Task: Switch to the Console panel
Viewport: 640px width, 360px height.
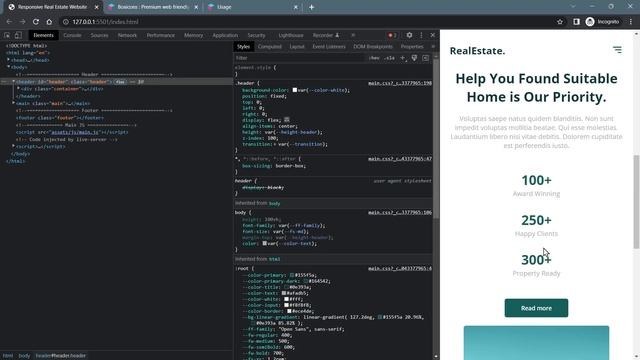Action: tap(72, 36)
